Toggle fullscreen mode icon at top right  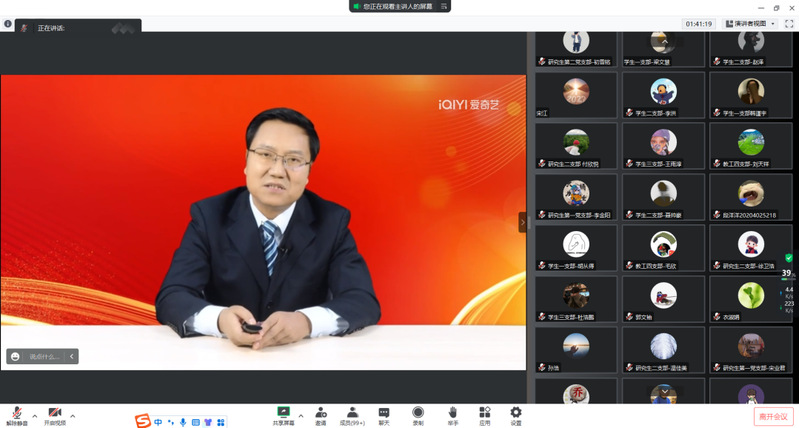click(788, 23)
